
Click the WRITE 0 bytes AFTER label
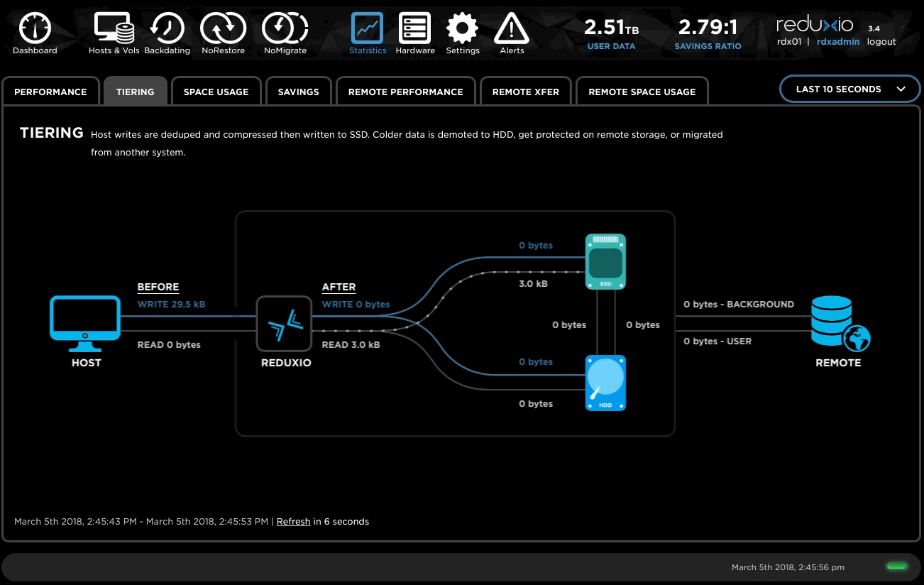coord(356,304)
